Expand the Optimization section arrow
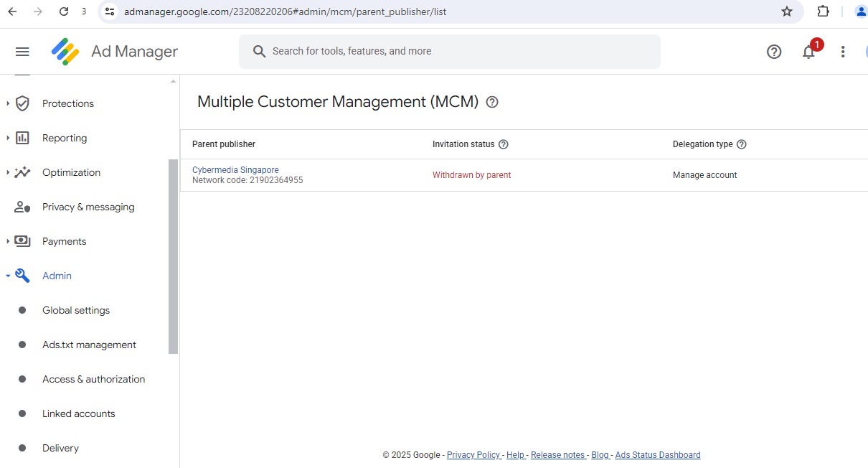The width and height of the screenshot is (868, 468). [8, 172]
